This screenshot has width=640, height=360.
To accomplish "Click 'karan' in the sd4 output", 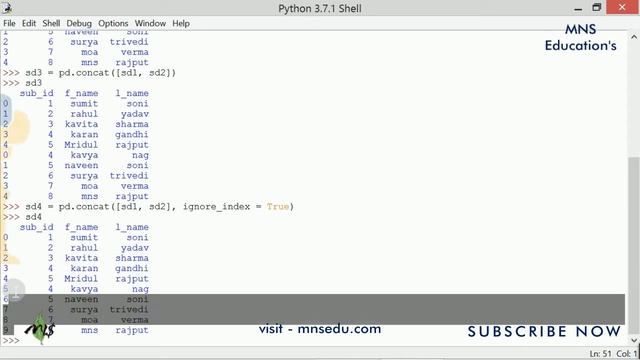I will tap(84, 268).
